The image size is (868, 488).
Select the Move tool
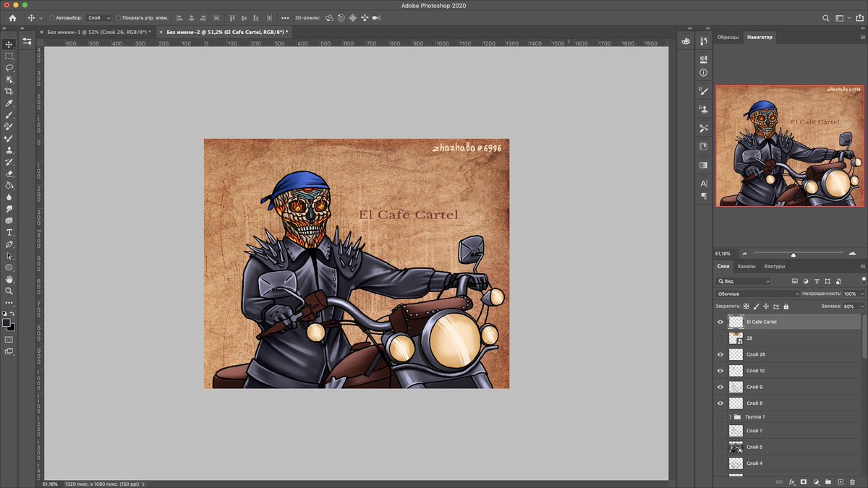click(9, 44)
